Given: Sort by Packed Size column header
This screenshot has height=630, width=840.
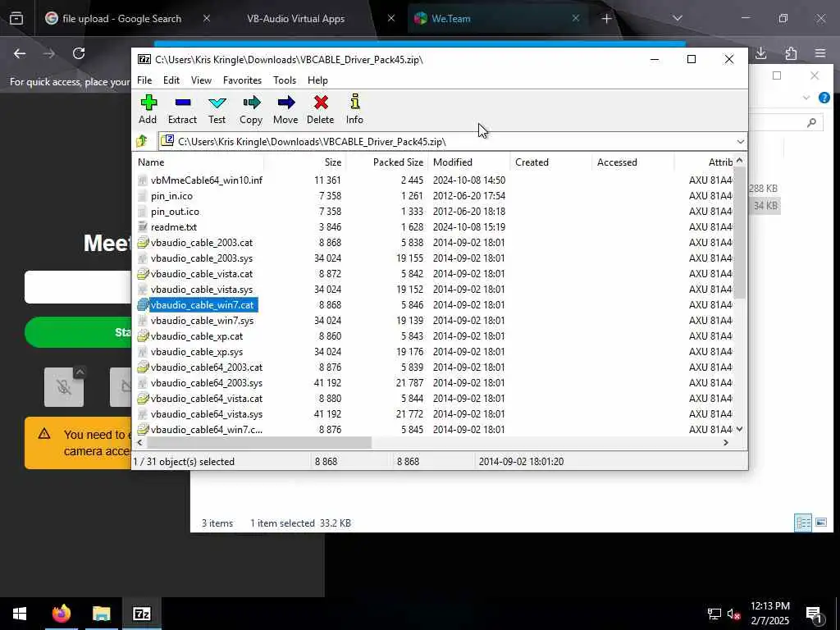Looking at the screenshot, I should pos(387,162).
